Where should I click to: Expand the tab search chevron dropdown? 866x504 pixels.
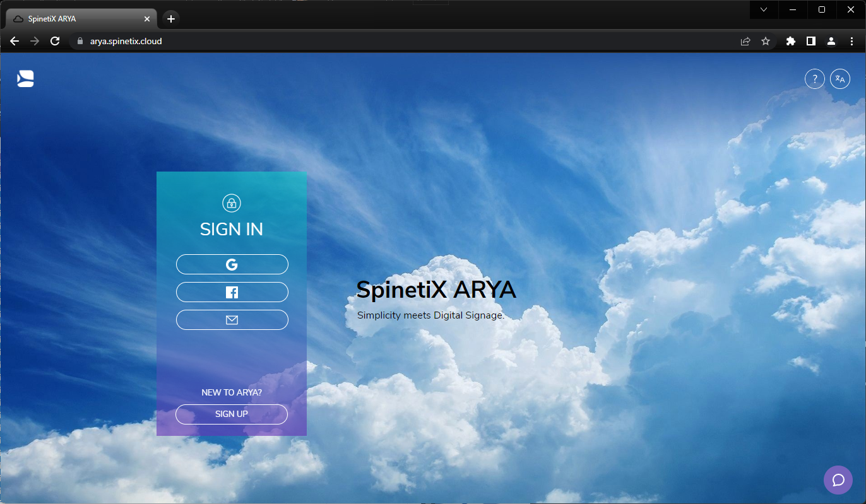tap(764, 9)
